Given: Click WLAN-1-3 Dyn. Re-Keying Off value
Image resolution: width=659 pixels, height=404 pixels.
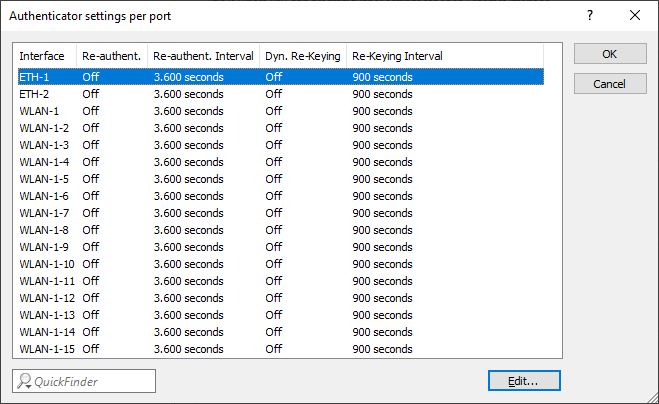Looking at the screenshot, I should pos(273,145).
